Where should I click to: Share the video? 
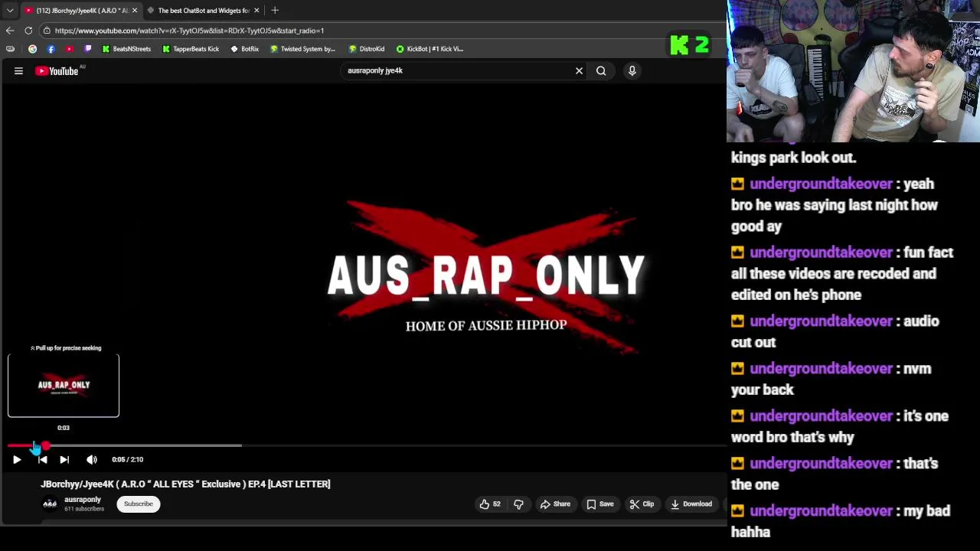coord(555,504)
